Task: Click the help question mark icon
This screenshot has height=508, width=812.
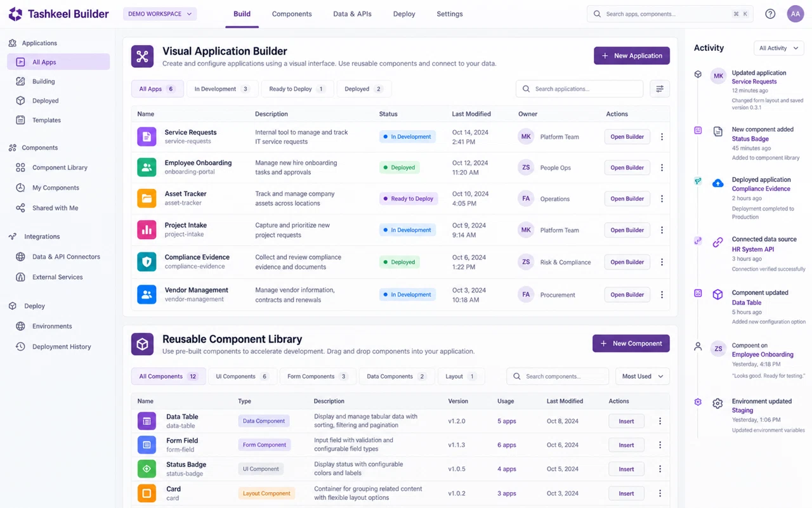Action: (x=770, y=14)
